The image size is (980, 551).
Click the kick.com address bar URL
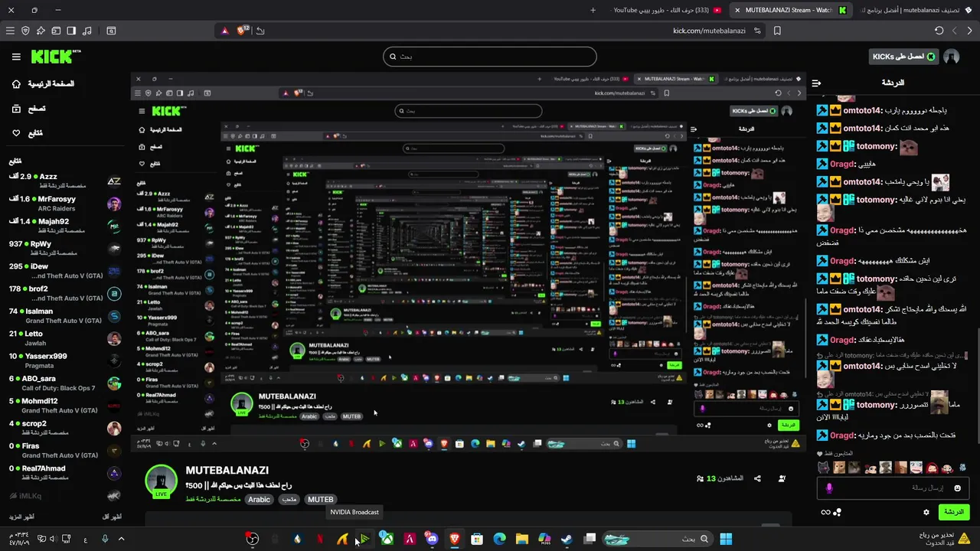click(709, 31)
